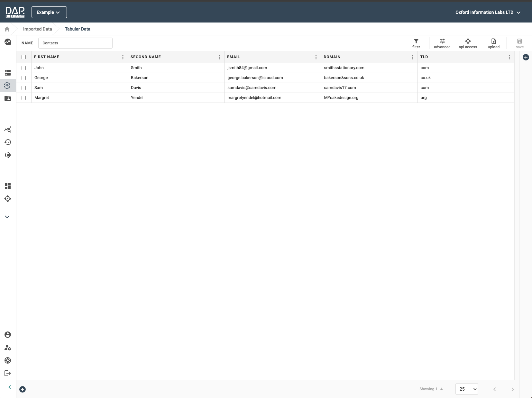Screen dimensions: 532x398
Task: Open the advanced settings sliders icon
Action: (442, 41)
